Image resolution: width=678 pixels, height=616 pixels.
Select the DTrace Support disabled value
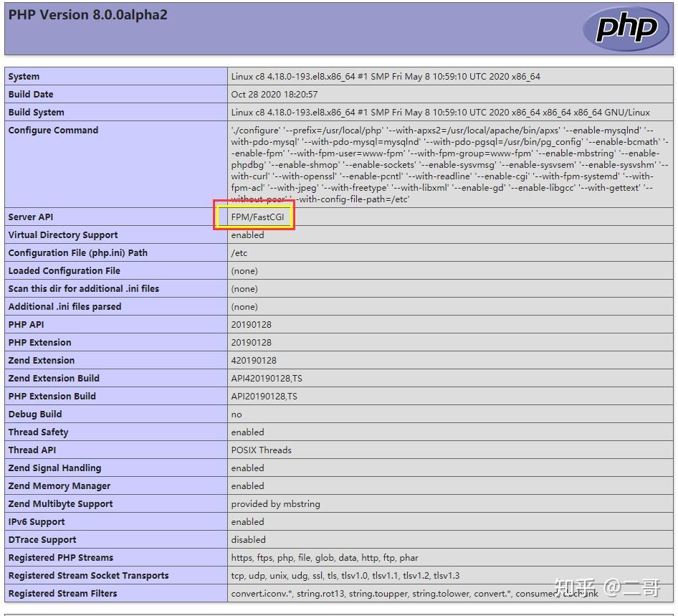pyautogui.click(x=247, y=539)
